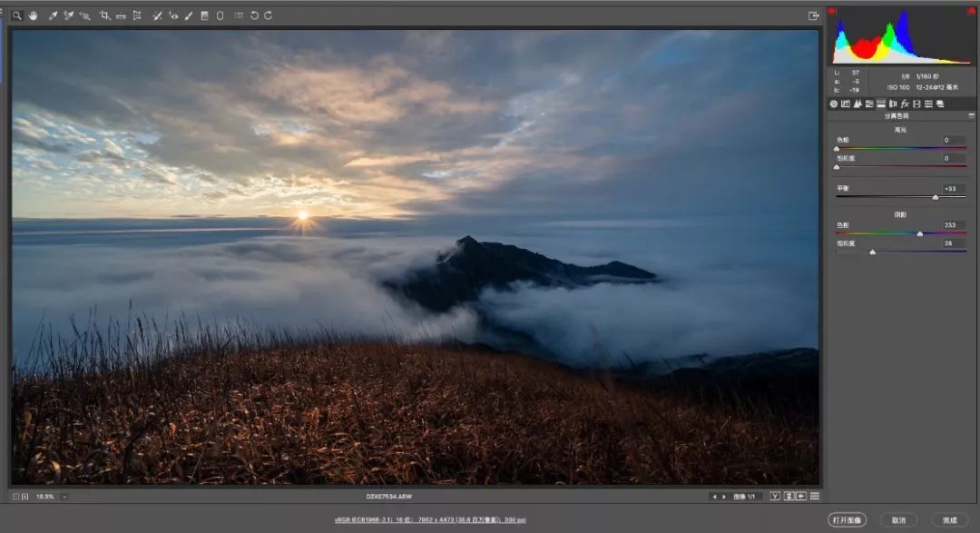
Task: Toggle full screen mode icon
Action: (x=813, y=15)
